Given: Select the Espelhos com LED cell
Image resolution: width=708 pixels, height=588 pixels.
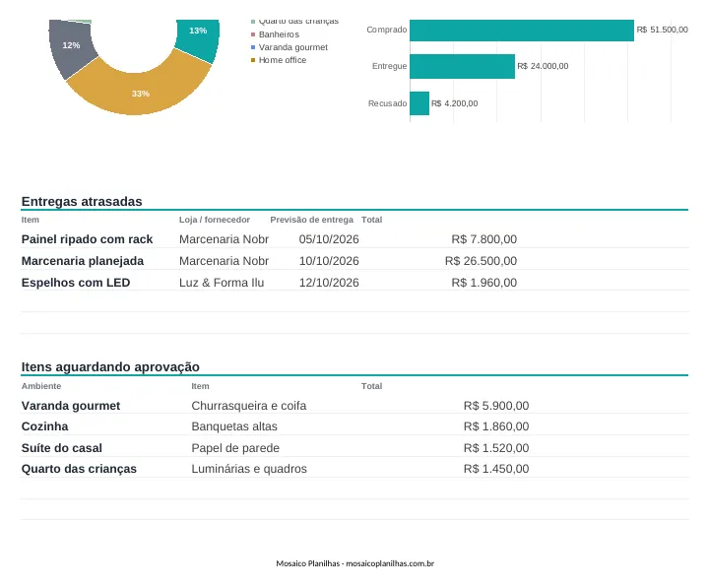Looking at the screenshot, I should tap(76, 283).
